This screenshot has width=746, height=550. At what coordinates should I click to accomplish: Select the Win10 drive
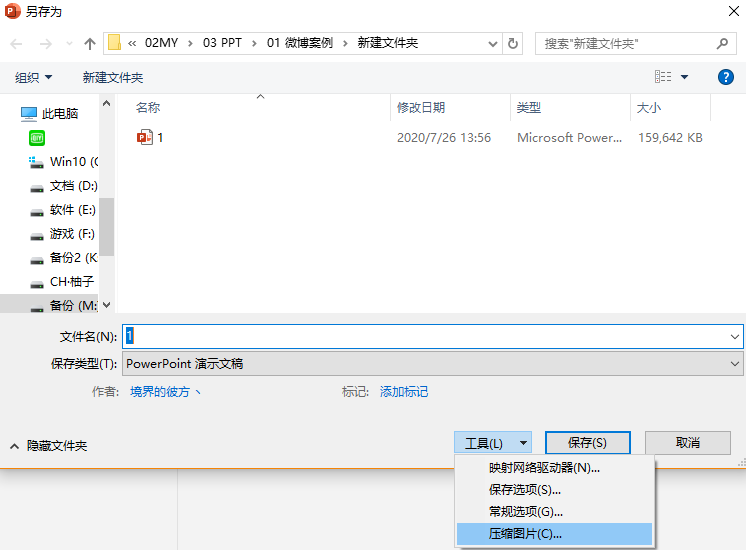tap(63, 162)
